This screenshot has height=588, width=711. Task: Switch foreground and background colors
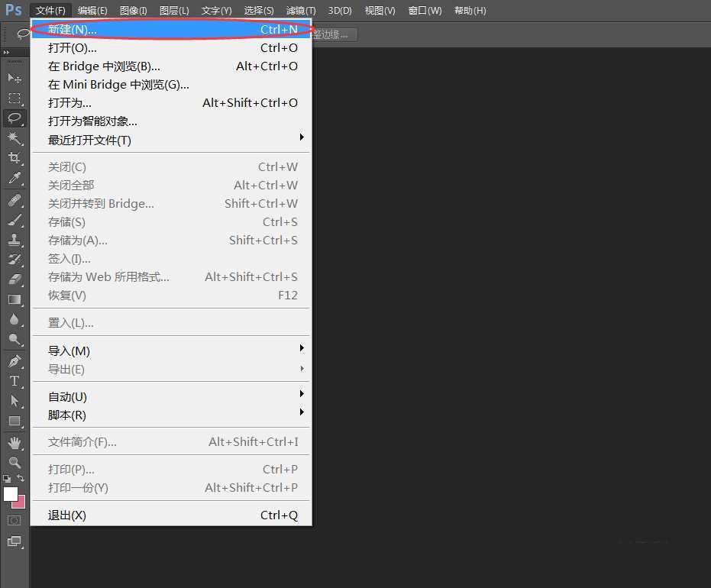pyautogui.click(x=21, y=478)
